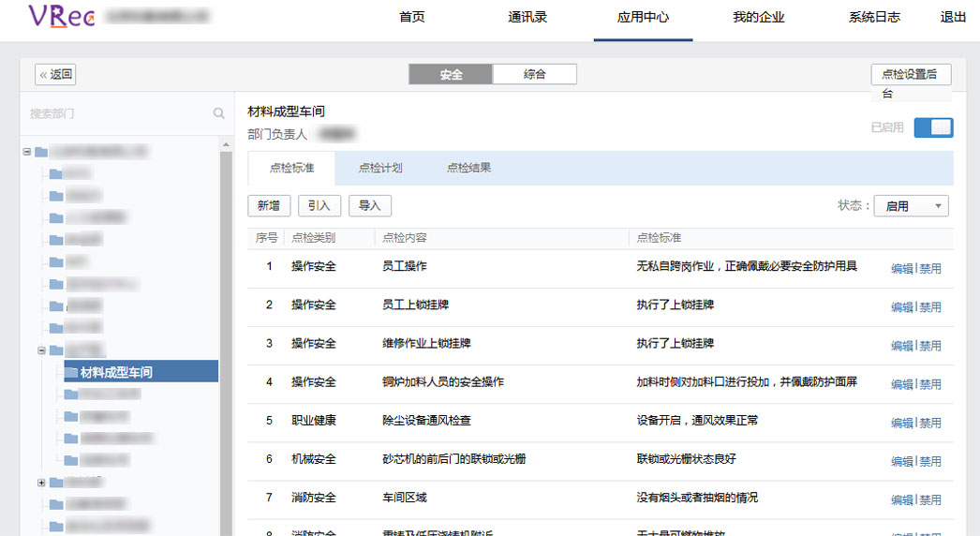Select 材料成型车间 in department tree
The width and height of the screenshot is (980, 536).
click(141, 372)
